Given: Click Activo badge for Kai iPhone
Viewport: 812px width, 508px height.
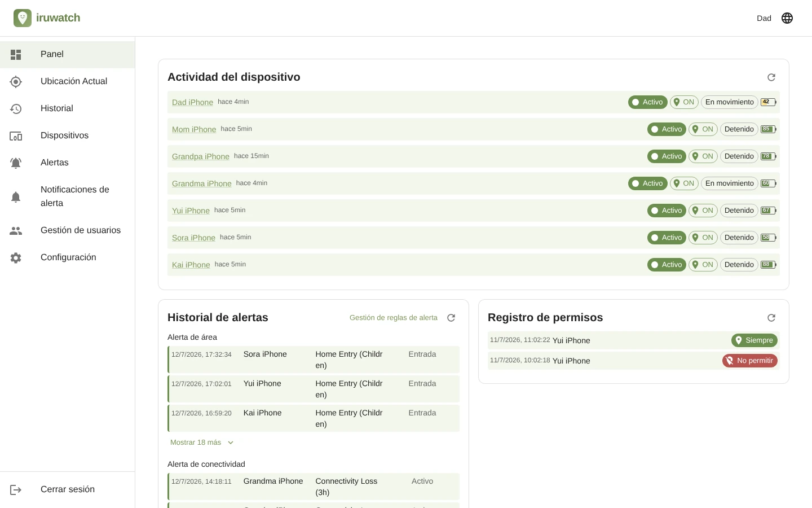Looking at the screenshot, I should 667,265.
